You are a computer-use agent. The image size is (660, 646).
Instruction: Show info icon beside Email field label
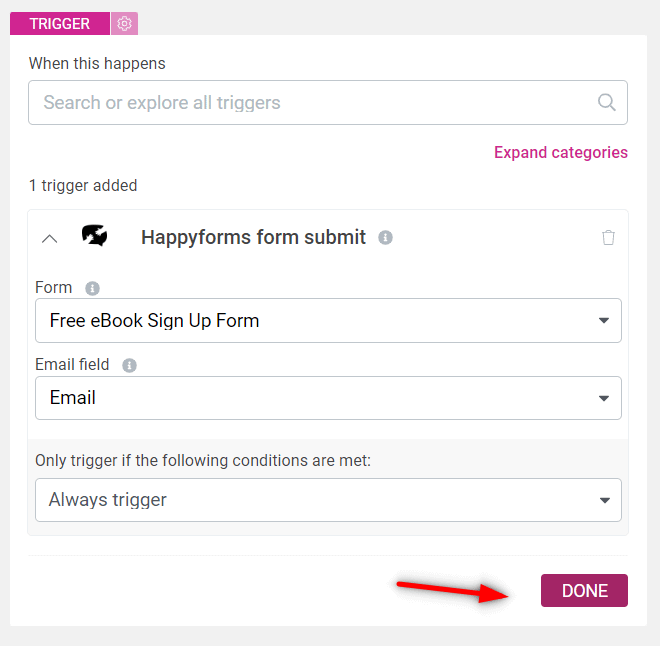point(129,365)
